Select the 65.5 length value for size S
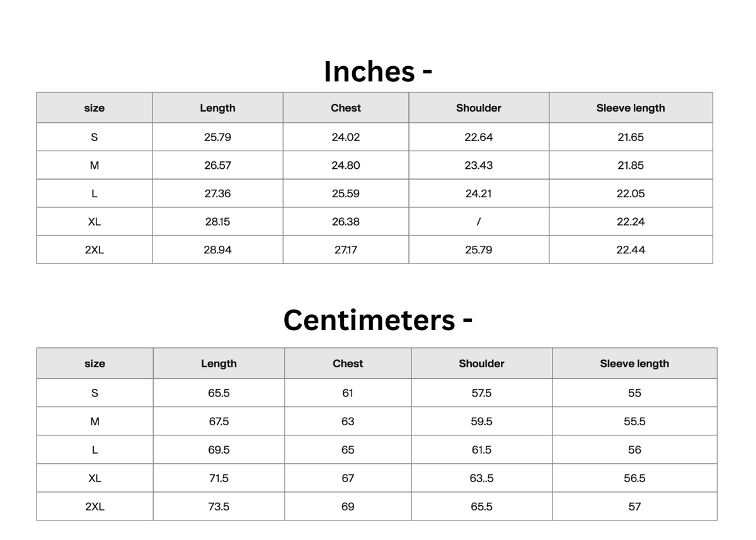The height and width of the screenshot is (540, 756). [219, 393]
